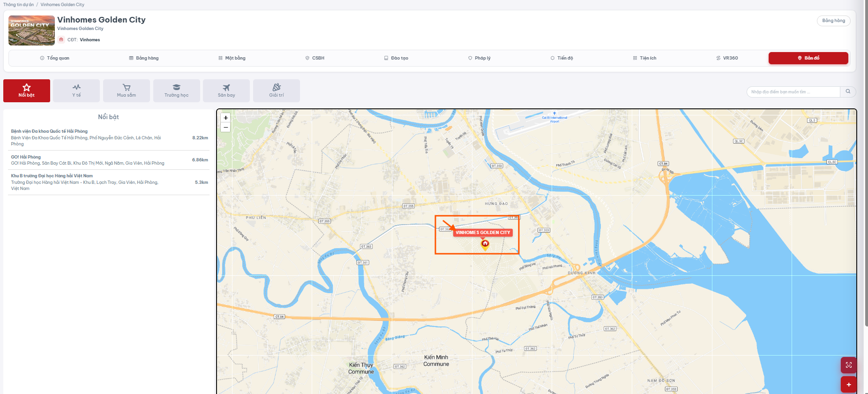Viewport: 868px width, 394px height.
Task: Open Thông tin dự án breadcrumb link
Action: pyautogui.click(x=18, y=5)
